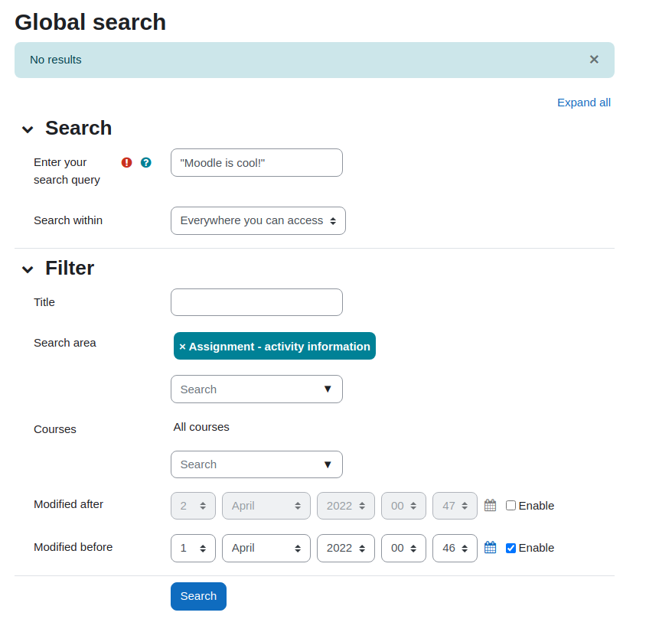672x619 pixels.
Task: Open calendar picker for Modified after
Action: [x=491, y=506]
